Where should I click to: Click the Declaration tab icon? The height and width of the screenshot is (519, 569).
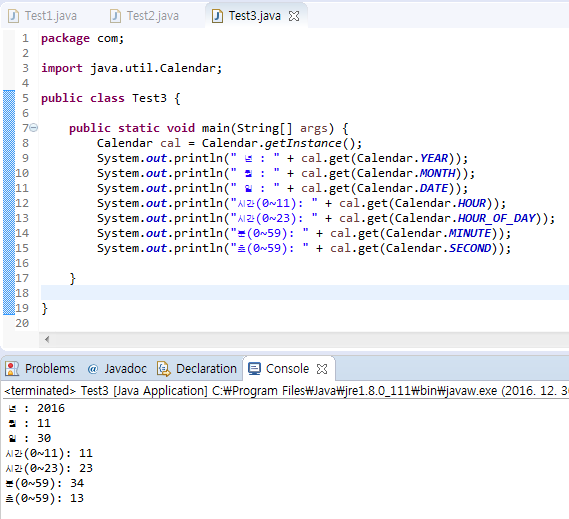click(x=163, y=369)
